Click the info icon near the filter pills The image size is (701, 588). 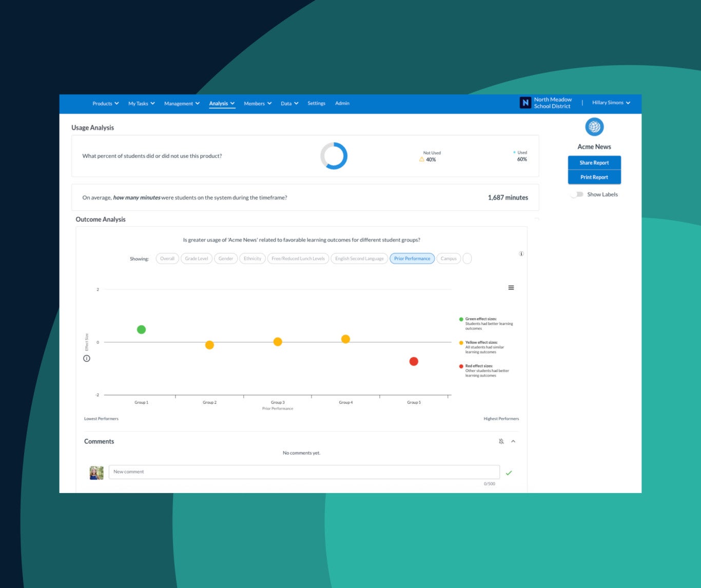click(521, 253)
